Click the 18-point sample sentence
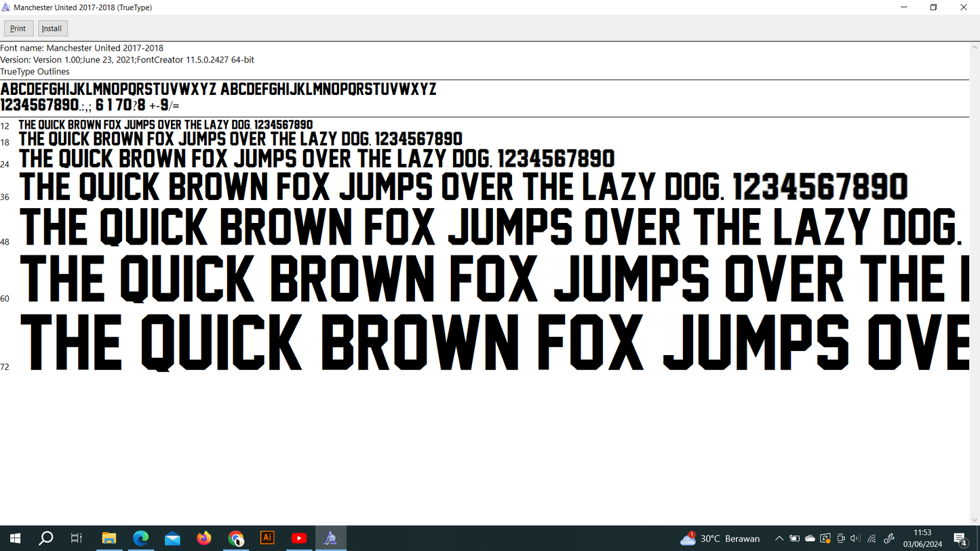The width and height of the screenshot is (980, 551). pos(241,139)
